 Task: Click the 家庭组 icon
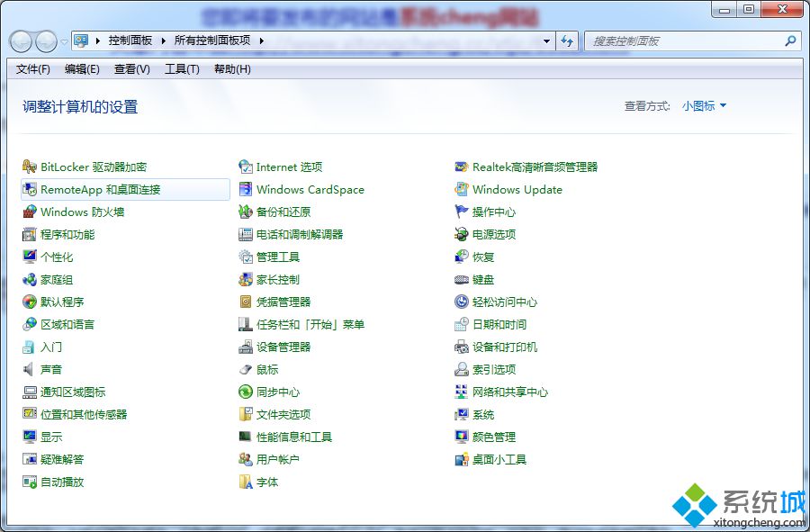(x=30, y=279)
